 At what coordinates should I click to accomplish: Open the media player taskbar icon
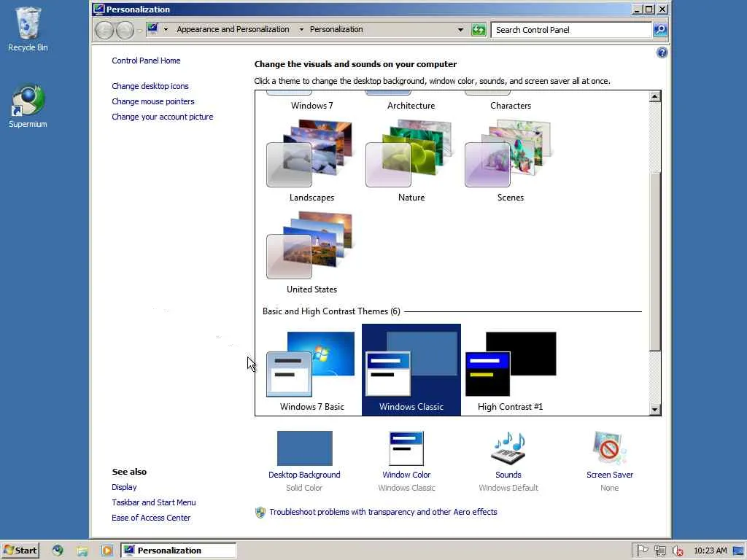[107, 551]
